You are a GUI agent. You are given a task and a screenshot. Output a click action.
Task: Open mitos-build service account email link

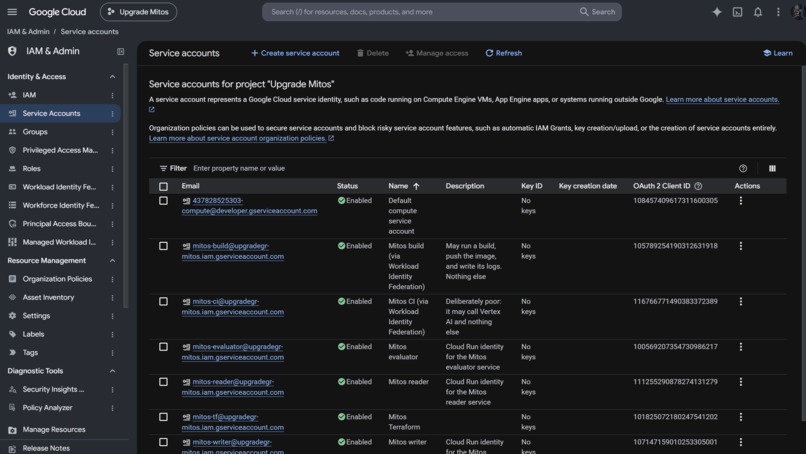click(233, 251)
